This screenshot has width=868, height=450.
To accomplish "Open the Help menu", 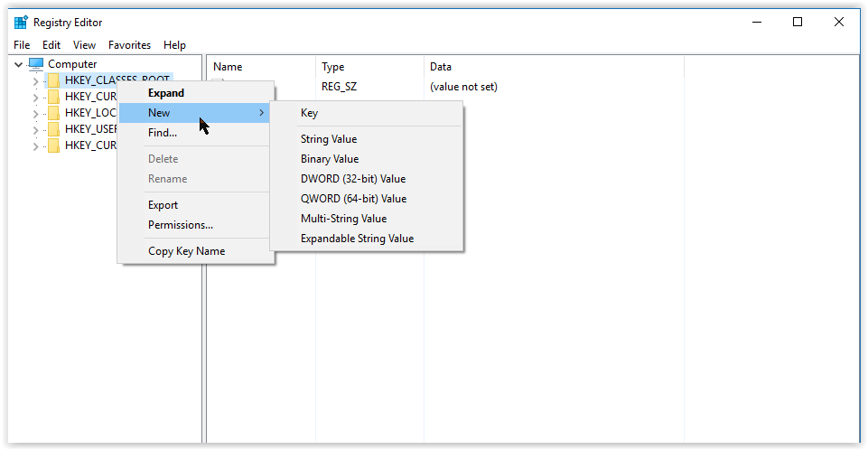I will (174, 45).
